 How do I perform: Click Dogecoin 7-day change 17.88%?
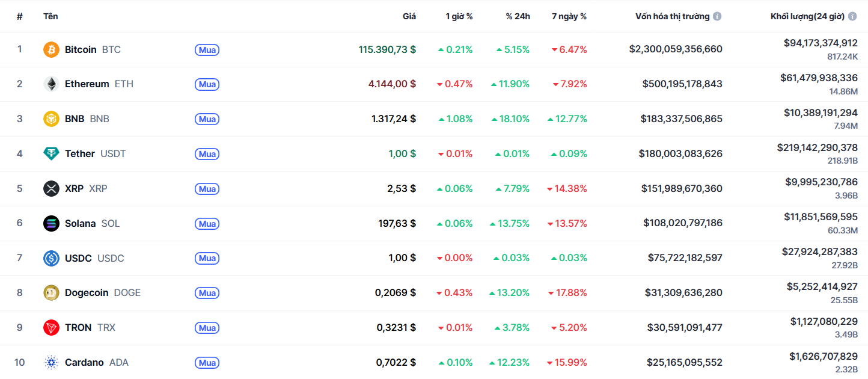[567, 293]
